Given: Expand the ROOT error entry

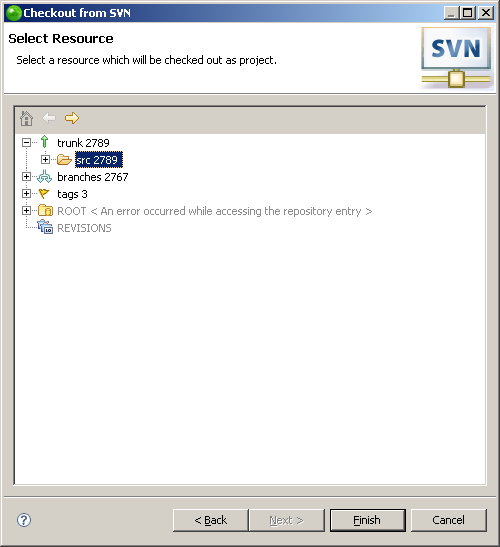Looking at the screenshot, I should 27,210.
